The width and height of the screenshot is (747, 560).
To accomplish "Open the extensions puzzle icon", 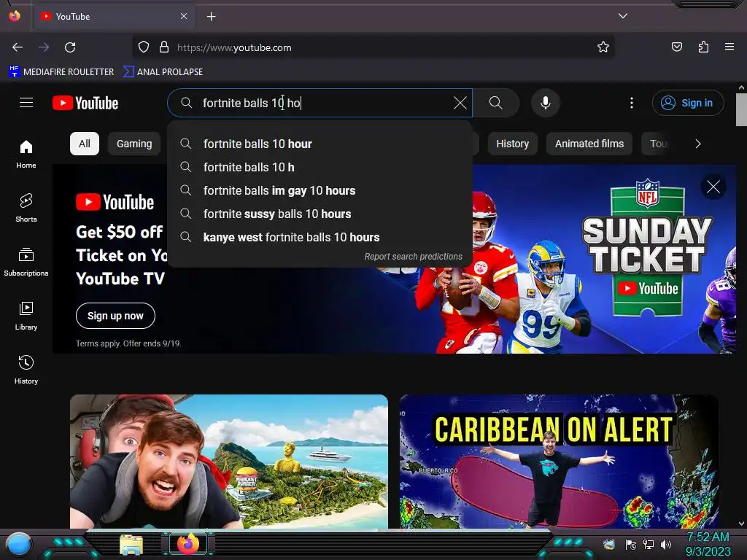I will 703,47.
